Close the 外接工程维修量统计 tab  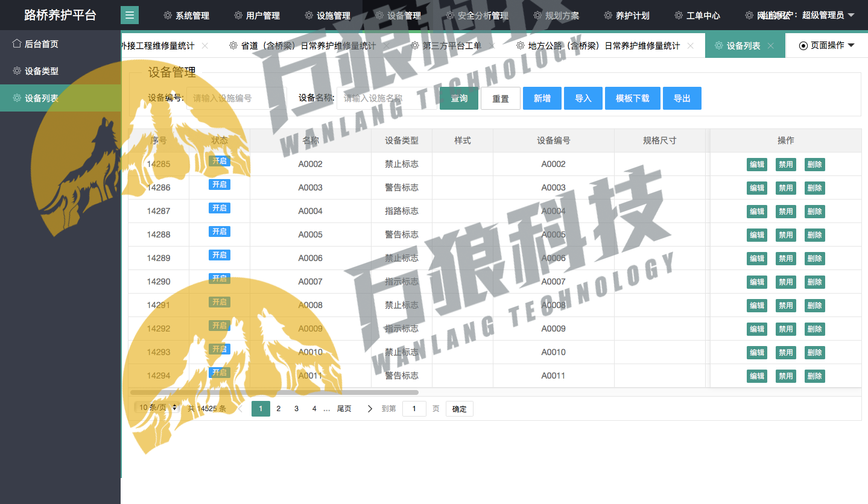(205, 46)
